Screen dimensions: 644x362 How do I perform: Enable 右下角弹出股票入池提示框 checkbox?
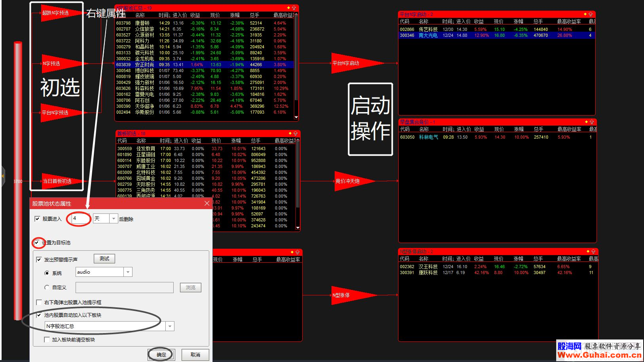(39, 302)
